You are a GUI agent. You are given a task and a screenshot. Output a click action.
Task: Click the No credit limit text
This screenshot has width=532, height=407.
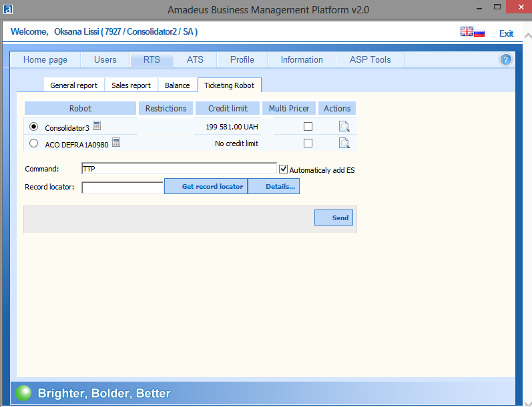(236, 143)
